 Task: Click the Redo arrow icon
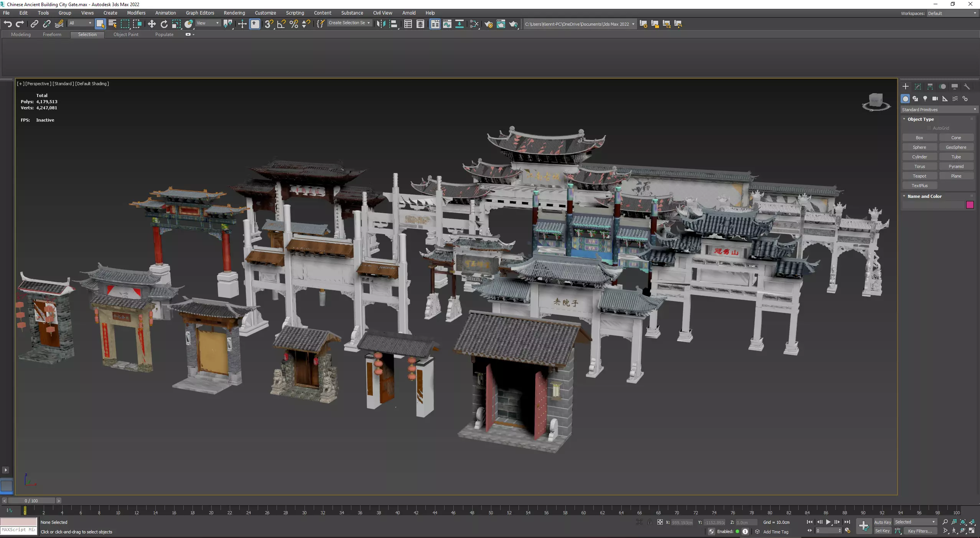point(20,24)
